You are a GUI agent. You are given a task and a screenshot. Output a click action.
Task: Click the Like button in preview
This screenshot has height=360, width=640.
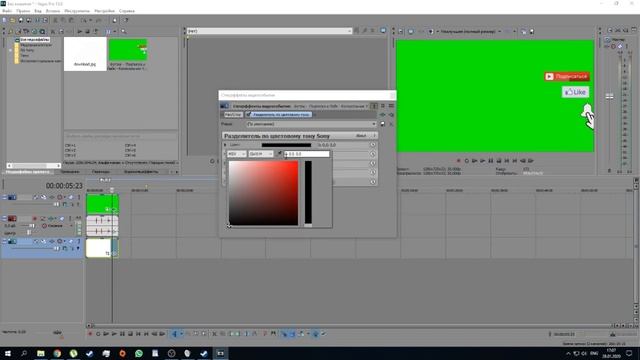(575, 92)
